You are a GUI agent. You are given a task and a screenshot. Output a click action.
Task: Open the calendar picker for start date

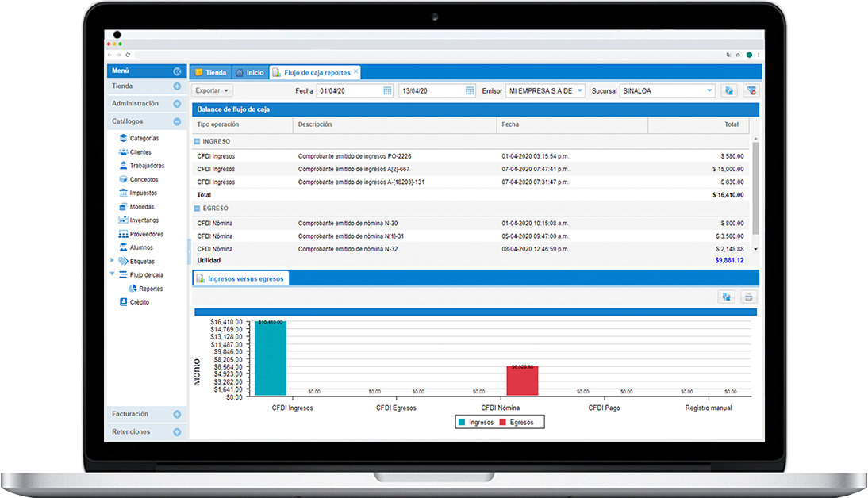point(388,91)
